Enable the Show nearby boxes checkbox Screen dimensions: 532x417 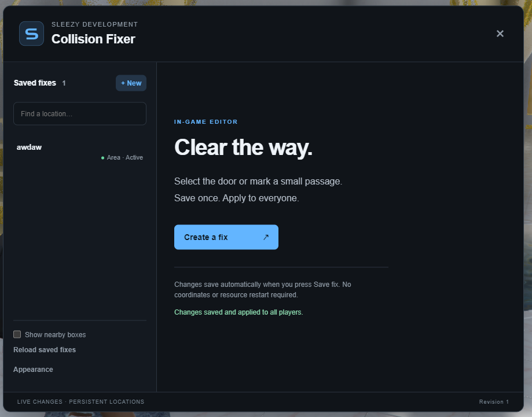17,335
